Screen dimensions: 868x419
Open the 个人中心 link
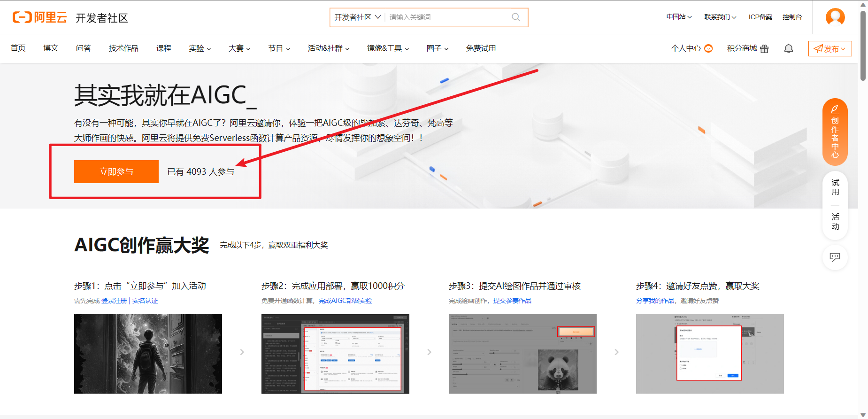point(686,48)
